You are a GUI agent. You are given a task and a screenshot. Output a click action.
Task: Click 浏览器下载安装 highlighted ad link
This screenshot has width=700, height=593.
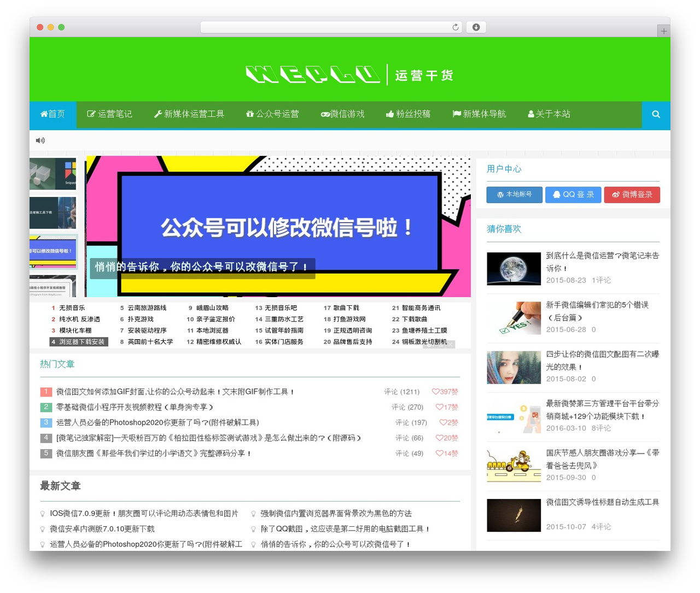click(79, 342)
